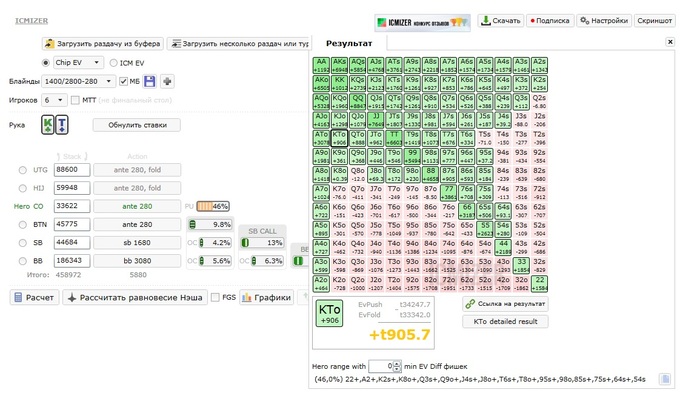The width and height of the screenshot is (700, 401).
Task: Adjust the OC 6.3% range slider
Action: coord(268,261)
